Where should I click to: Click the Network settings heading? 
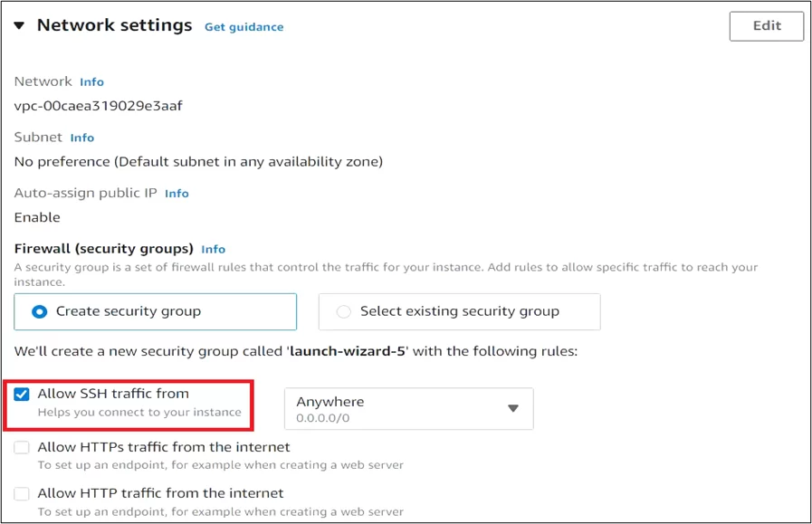pyautogui.click(x=114, y=25)
